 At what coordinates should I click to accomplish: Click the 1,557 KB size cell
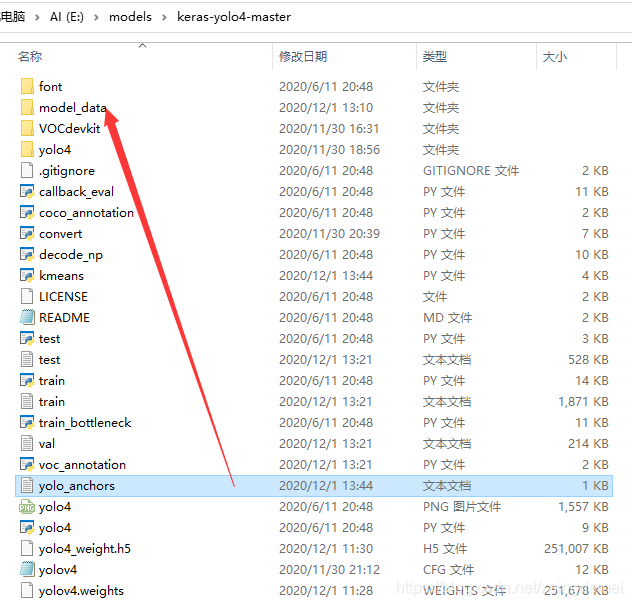point(583,506)
